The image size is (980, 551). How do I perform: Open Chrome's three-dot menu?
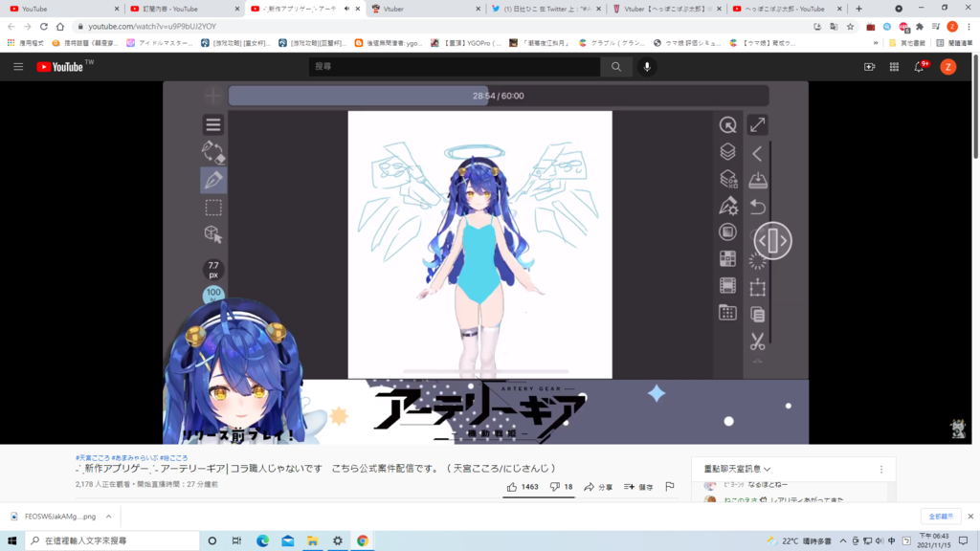pyautogui.click(x=969, y=26)
